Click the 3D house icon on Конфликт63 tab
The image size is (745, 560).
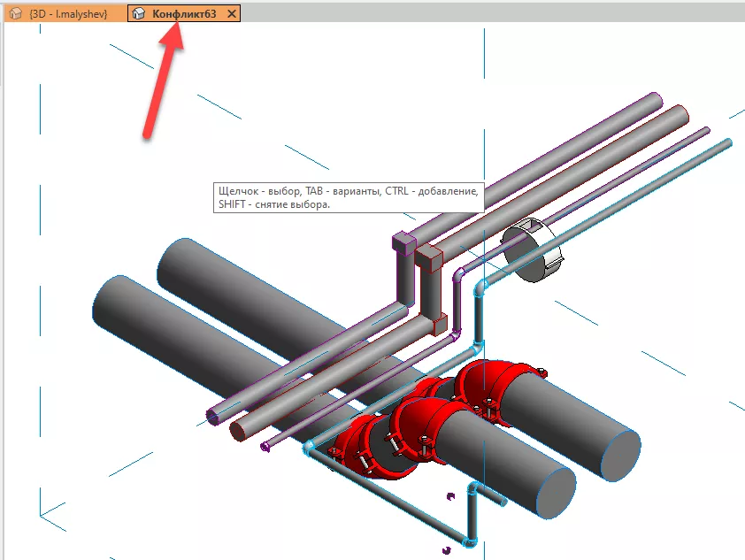click(139, 15)
